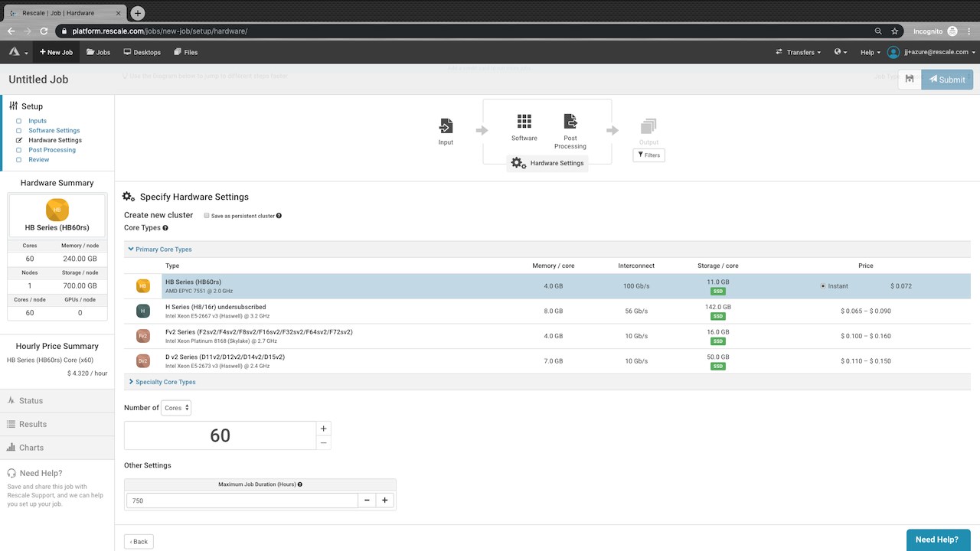Select Fv2 Series core type row

pyautogui.click(x=547, y=336)
